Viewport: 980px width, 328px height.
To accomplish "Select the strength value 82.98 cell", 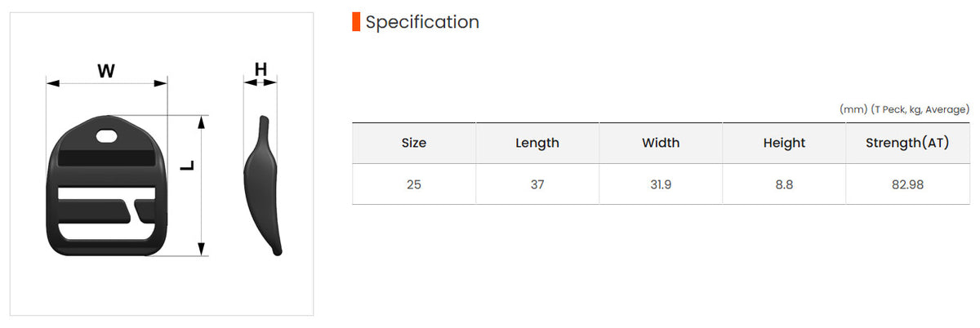I will pyautogui.click(x=908, y=184).
